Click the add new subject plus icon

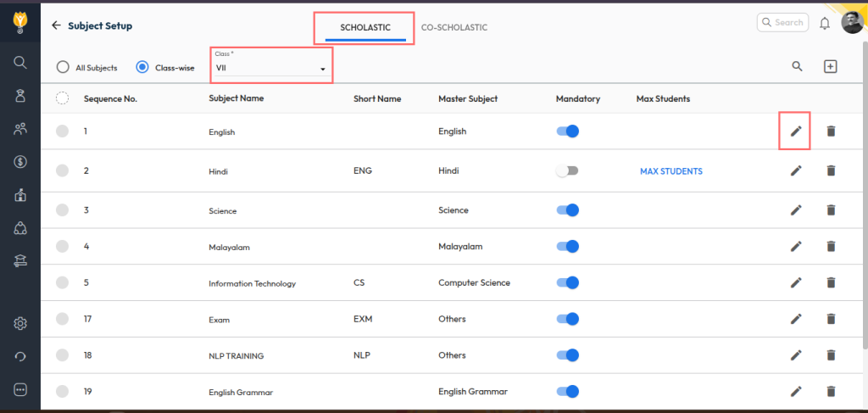tap(831, 67)
